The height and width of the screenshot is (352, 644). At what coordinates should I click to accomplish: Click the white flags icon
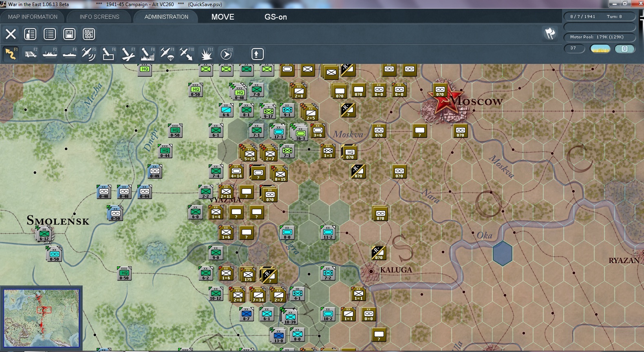coord(550,33)
